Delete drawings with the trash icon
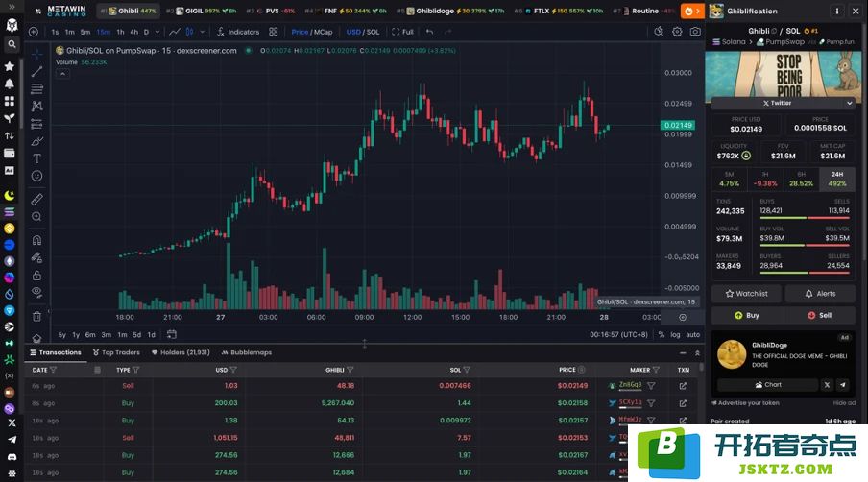The width and height of the screenshot is (868, 482). pos(37,317)
